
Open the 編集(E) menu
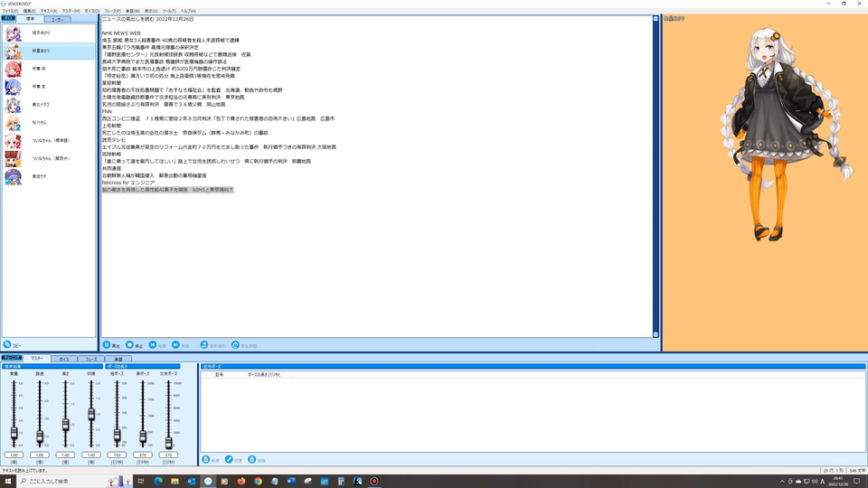[29, 11]
